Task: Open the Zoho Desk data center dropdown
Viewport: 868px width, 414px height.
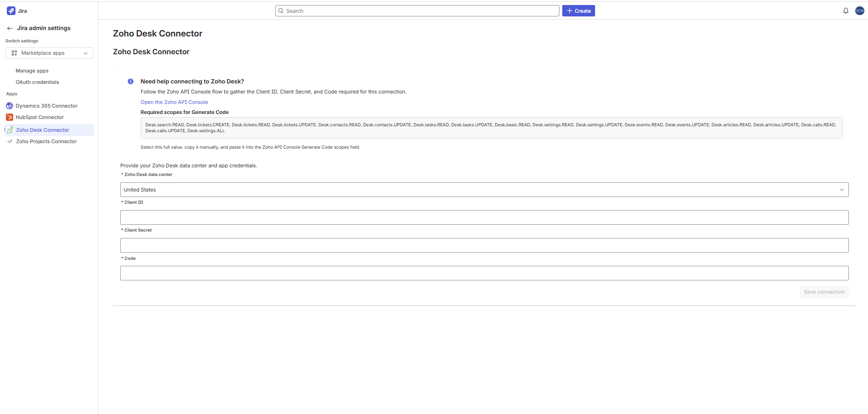Action: [484, 190]
